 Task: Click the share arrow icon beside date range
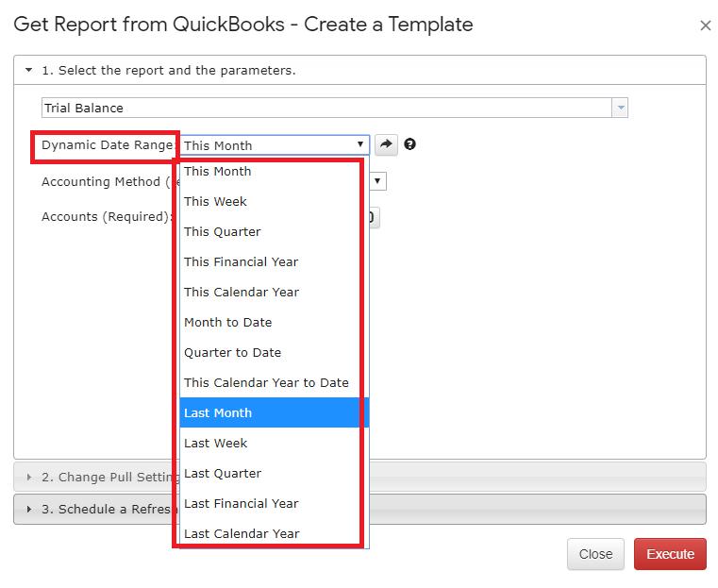[386, 144]
